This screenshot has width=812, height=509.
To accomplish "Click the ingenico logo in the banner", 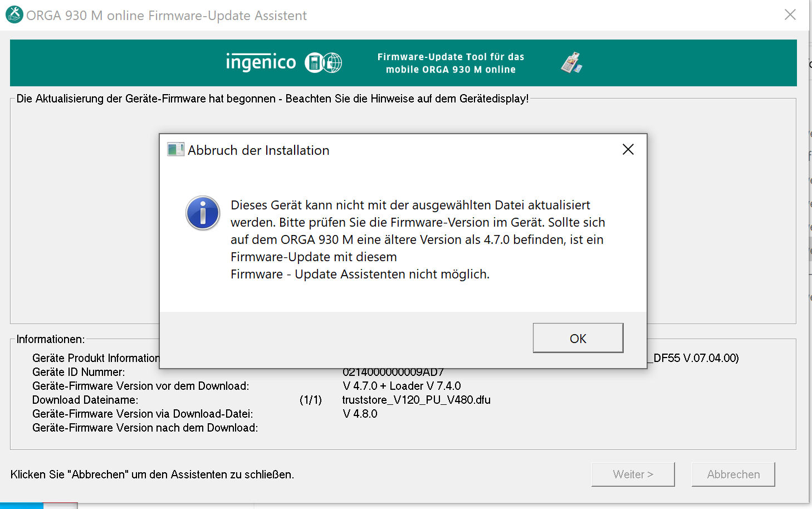I will click(x=261, y=62).
